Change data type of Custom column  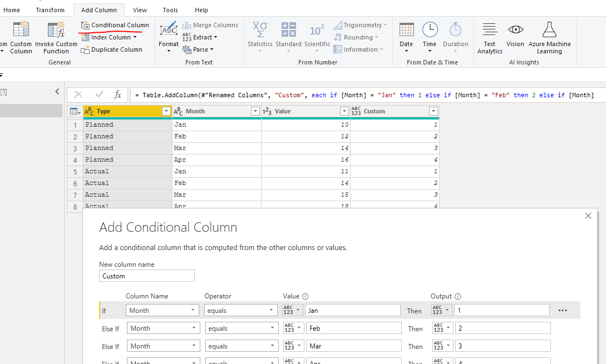(x=356, y=111)
